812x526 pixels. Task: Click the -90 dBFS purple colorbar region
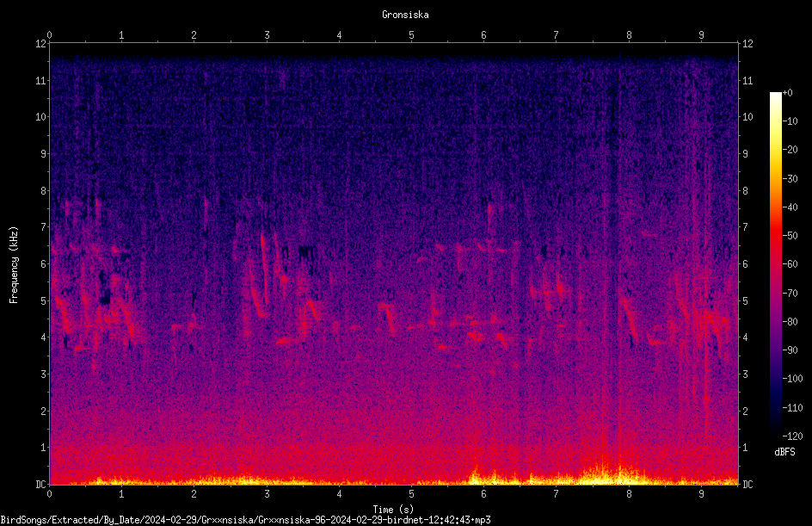[775, 350]
